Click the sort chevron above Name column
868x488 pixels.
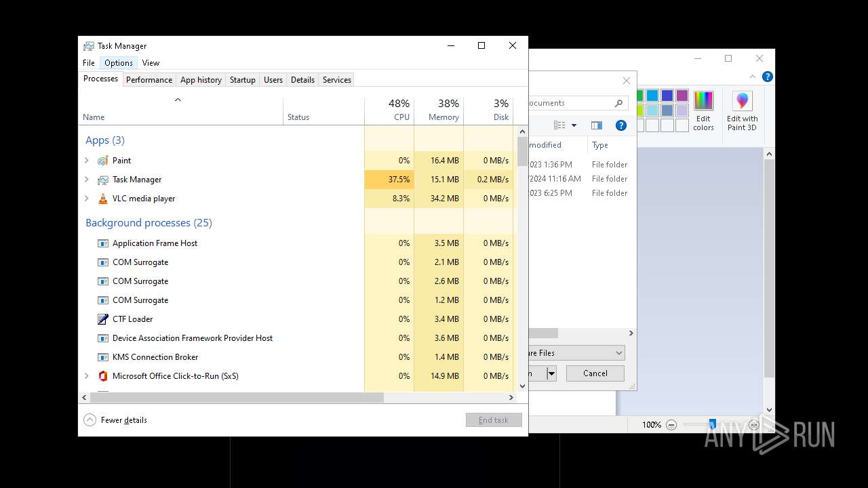(x=178, y=100)
